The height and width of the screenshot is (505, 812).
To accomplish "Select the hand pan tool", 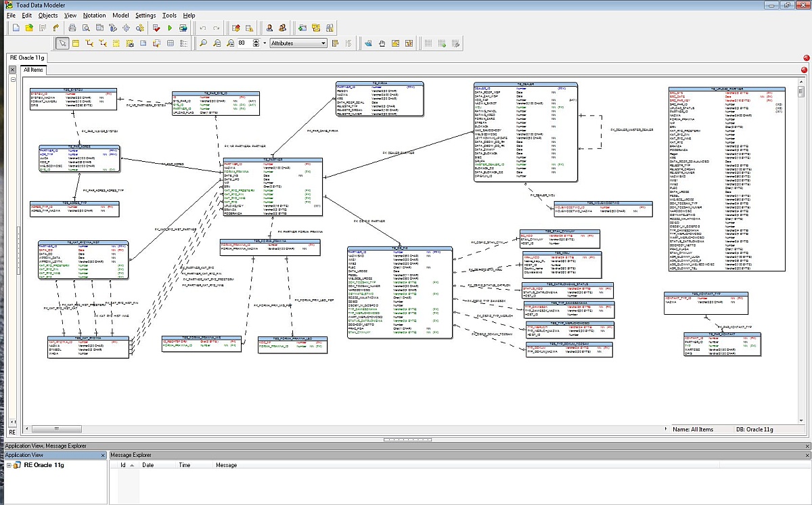I will [x=382, y=43].
